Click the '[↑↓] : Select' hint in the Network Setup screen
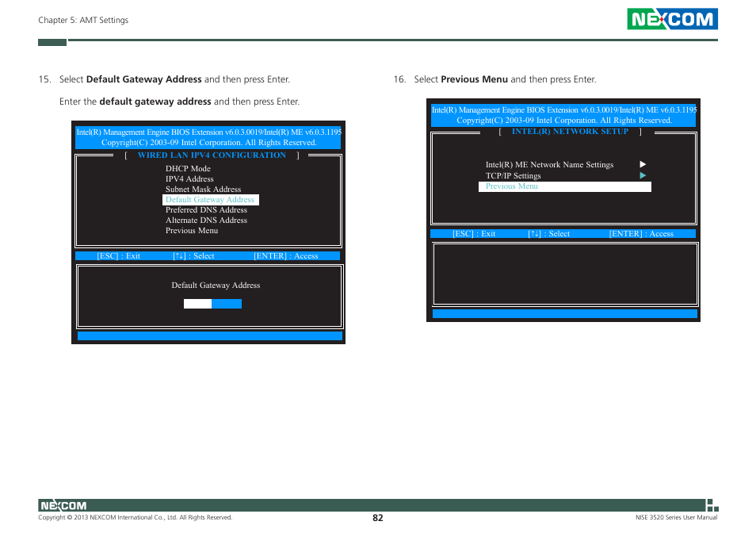Screen dimensions: 756x533 [549, 234]
